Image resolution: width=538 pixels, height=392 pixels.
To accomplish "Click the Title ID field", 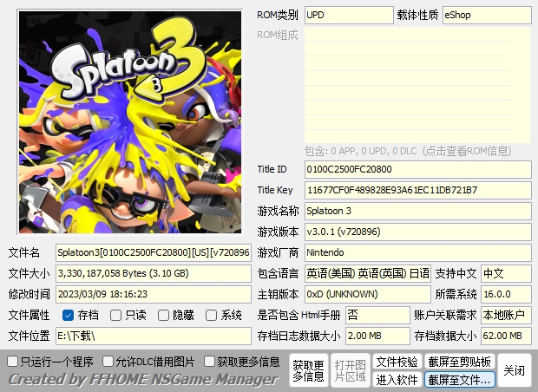I will (x=417, y=169).
